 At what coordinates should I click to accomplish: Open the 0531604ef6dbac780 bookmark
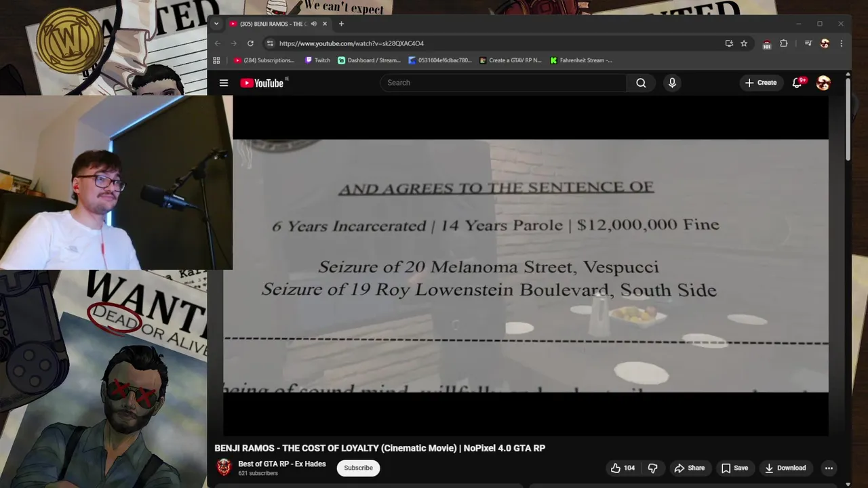click(x=440, y=60)
